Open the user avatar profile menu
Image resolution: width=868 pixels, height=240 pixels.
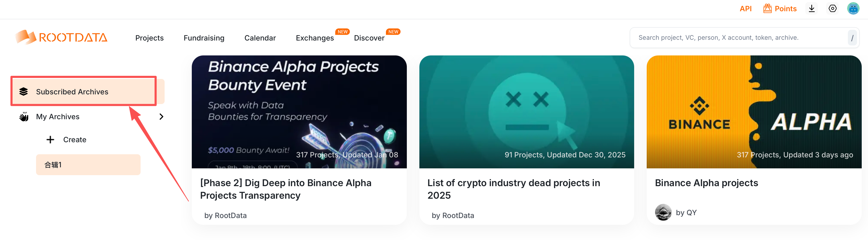click(x=853, y=9)
